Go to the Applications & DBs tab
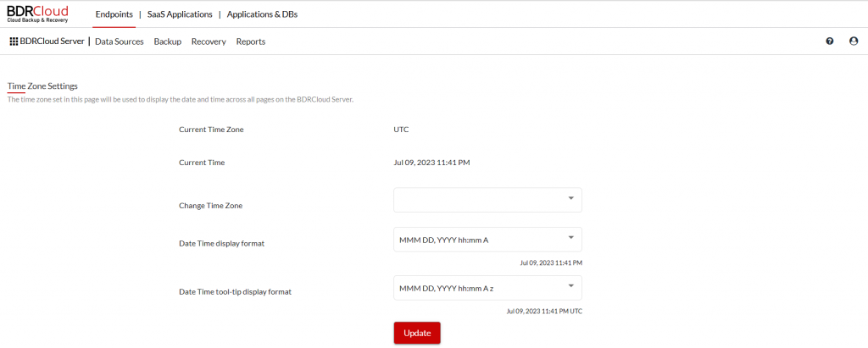The width and height of the screenshot is (868, 348). click(x=264, y=14)
